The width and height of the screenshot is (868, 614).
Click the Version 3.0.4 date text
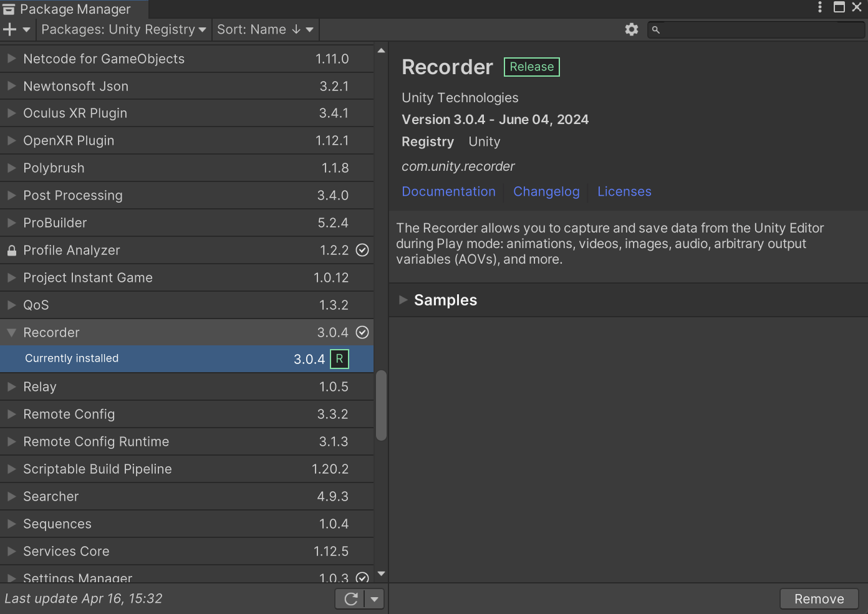tap(495, 120)
